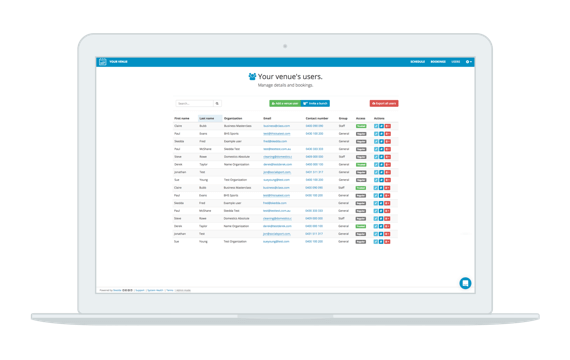The image size is (570, 360).
Task: Click the phone number in first Claire Bubb row
Action: pos(314,126)
